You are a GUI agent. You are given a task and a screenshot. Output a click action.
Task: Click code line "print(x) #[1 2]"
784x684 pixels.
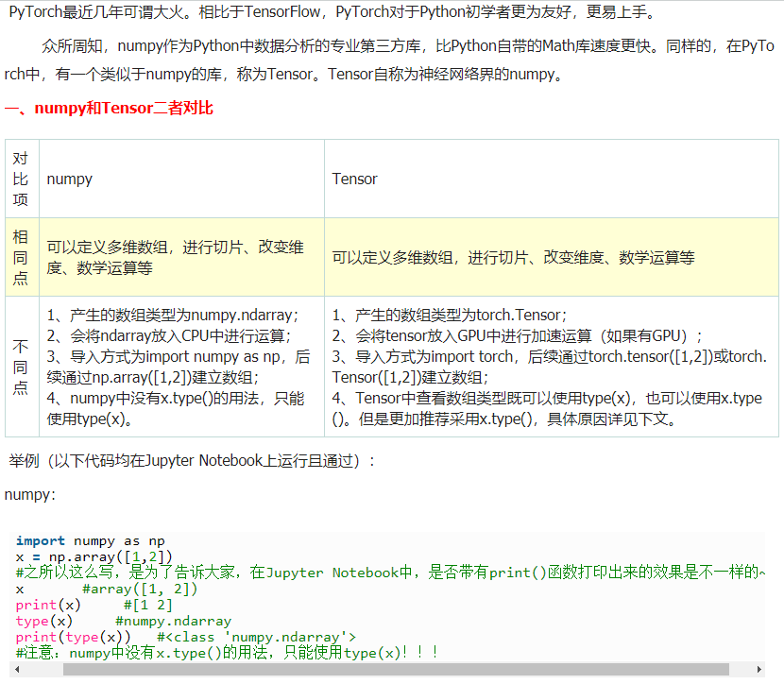coord(94,605)
